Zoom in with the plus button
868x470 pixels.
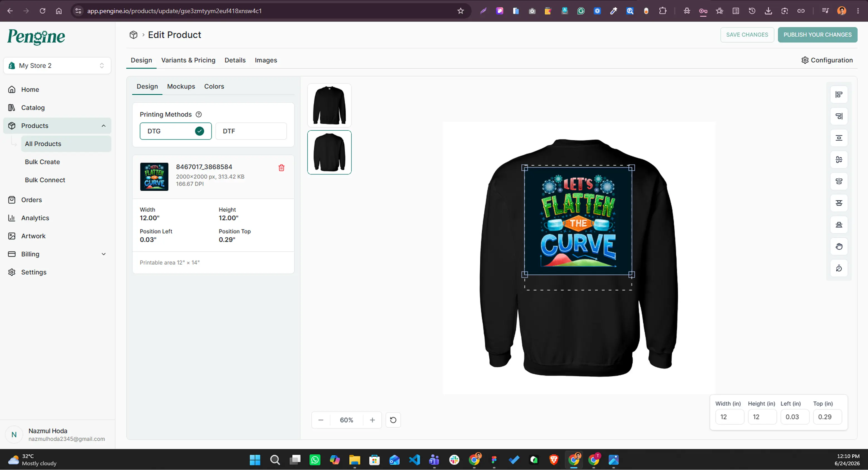pyautogui.click(x=372, y=420)
